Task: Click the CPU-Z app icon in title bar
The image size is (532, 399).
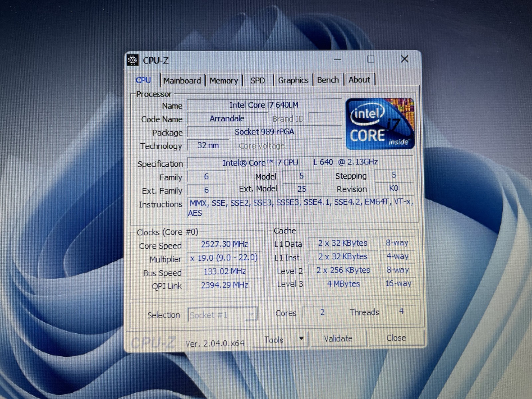Action: (x=133, y=60)
